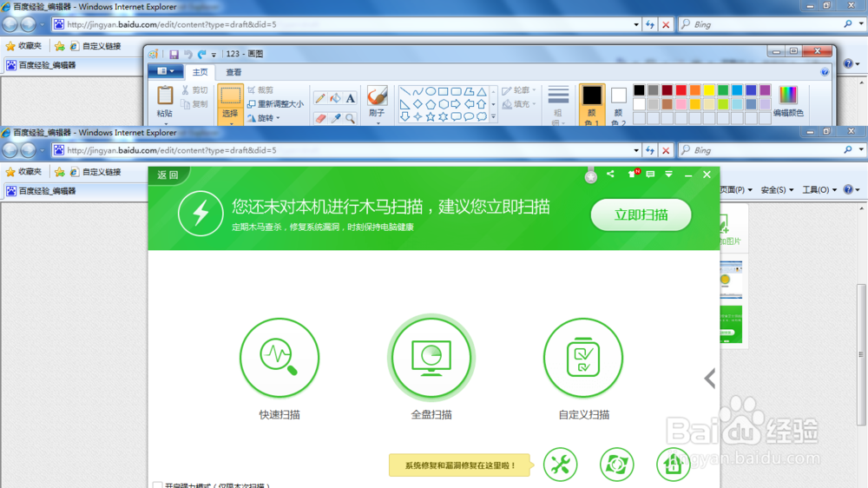Viewport: 868px width, 488px height.
Task: Click 收藏夹 in the back IE window
Action: [x=23, y=46]
